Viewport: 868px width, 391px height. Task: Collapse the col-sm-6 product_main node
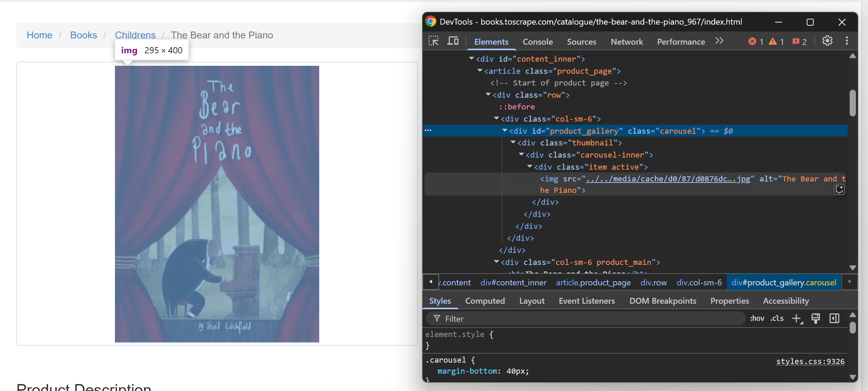point(496,261)
